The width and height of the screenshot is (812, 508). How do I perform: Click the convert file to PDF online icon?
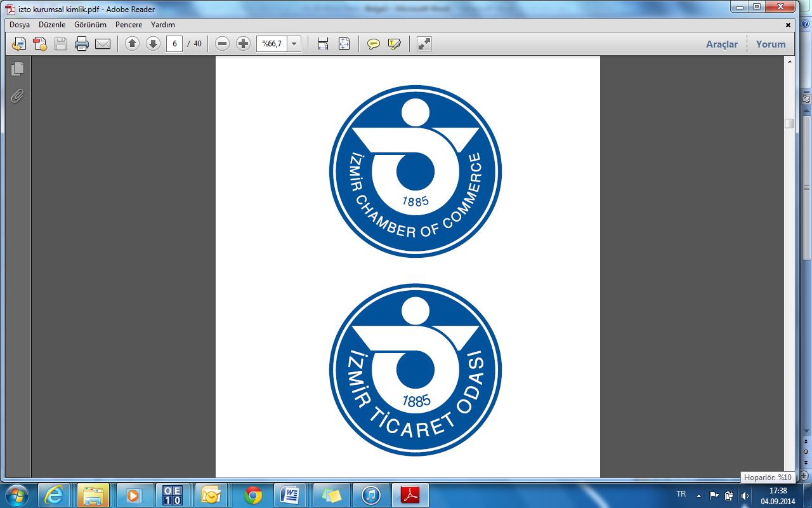pyautogui.click(x=19, y=44)
